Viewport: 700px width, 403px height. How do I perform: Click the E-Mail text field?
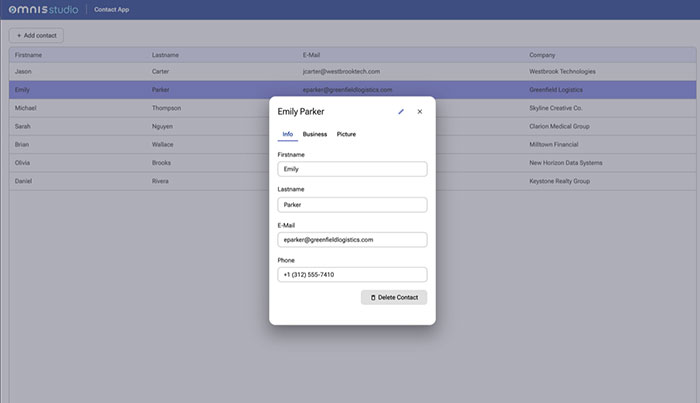click(352, 240)
